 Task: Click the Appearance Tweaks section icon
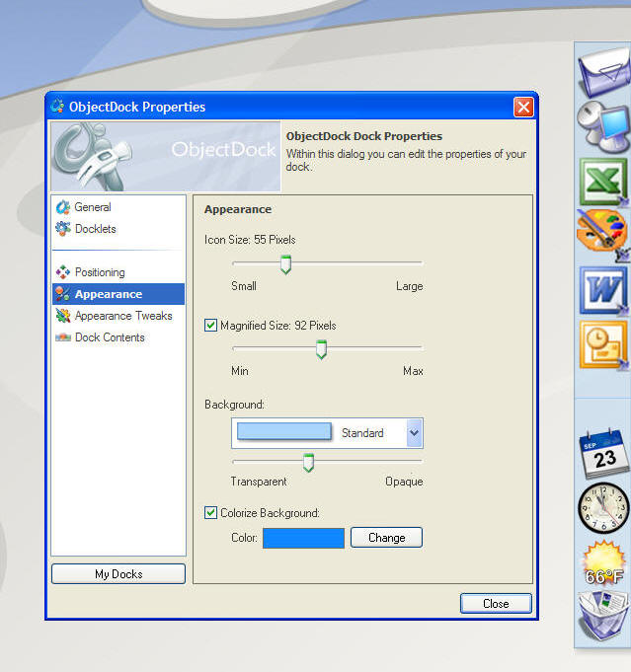[63, 316]
